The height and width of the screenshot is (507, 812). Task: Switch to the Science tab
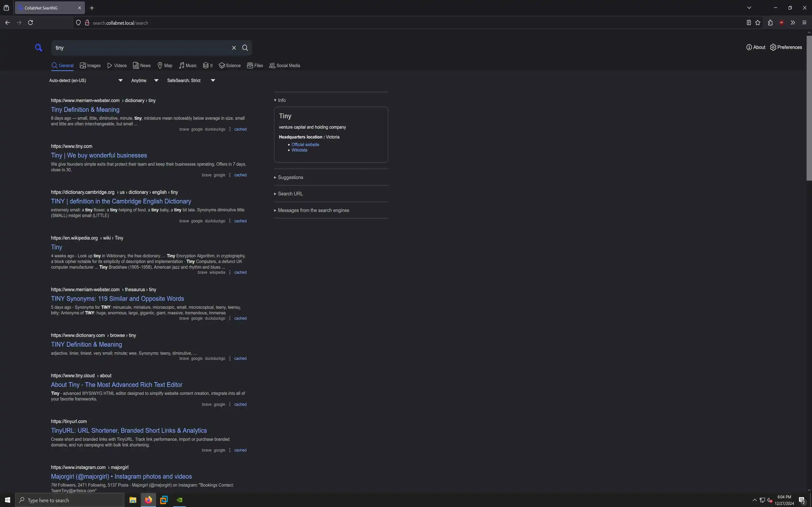tap(230, 66)
